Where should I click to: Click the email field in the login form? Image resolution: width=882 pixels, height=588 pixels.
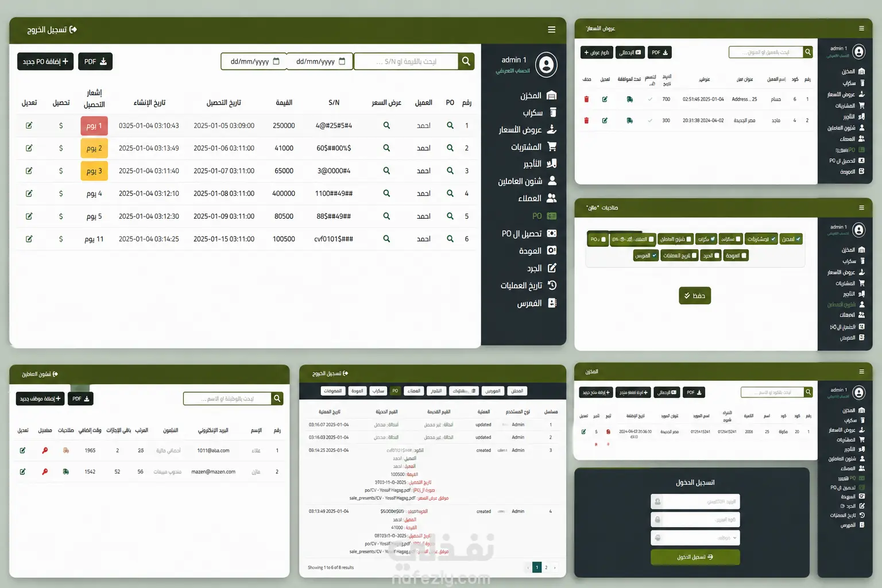point(695,501)
